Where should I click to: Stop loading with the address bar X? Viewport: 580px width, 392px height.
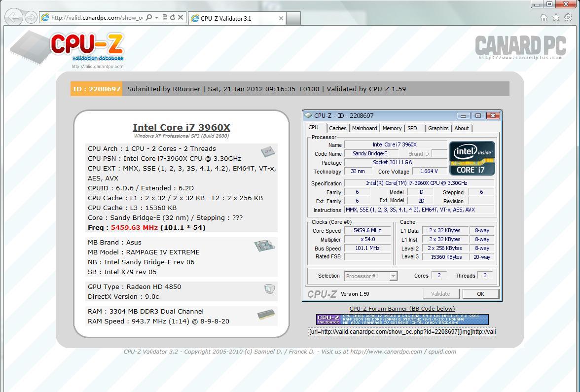pyautogui.click(x=181, y=17)
